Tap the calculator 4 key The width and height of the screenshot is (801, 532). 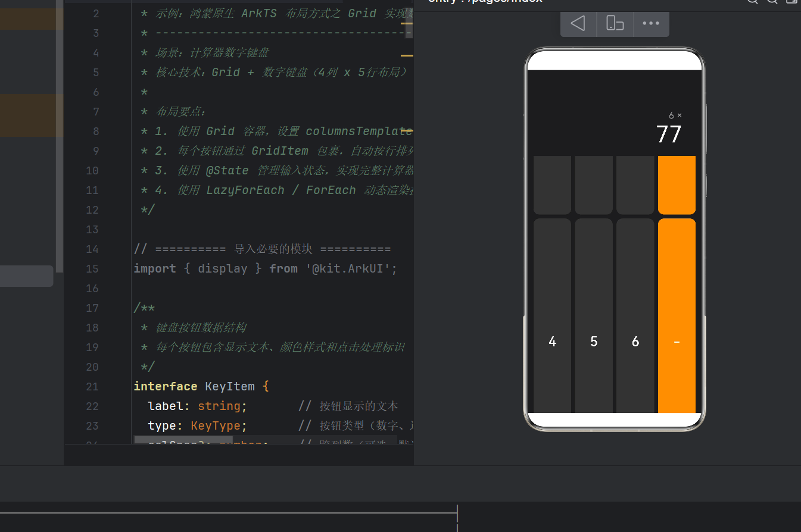click(552, 315)
